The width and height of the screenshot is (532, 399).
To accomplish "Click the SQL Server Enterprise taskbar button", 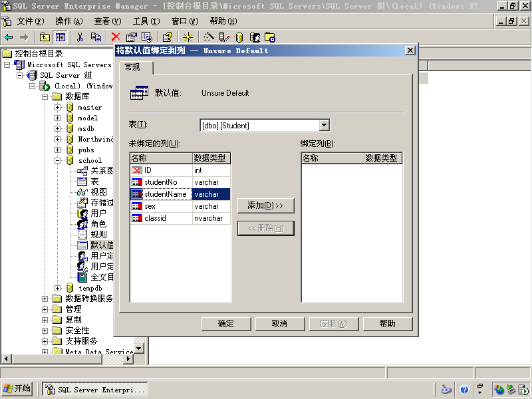I will tap(95, 390).
